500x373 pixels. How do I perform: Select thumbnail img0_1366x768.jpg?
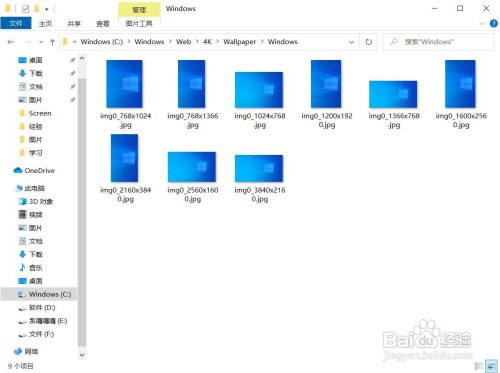[x=393, y=94]
